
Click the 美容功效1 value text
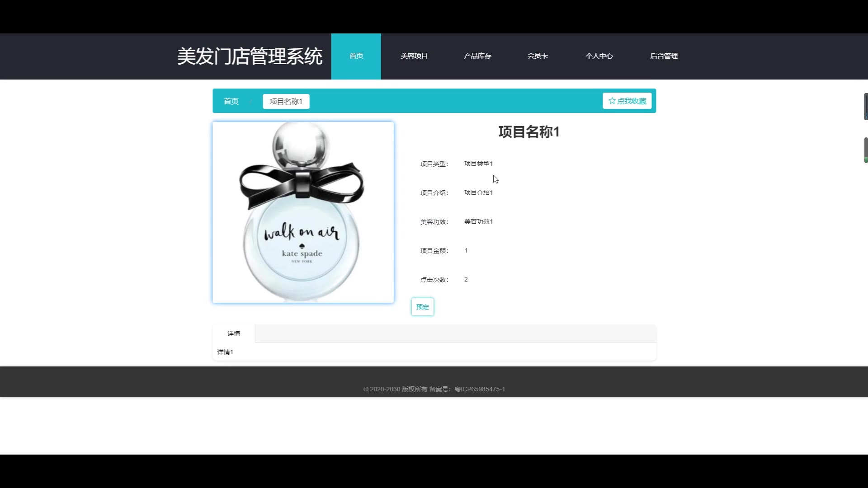pos(478,221)
